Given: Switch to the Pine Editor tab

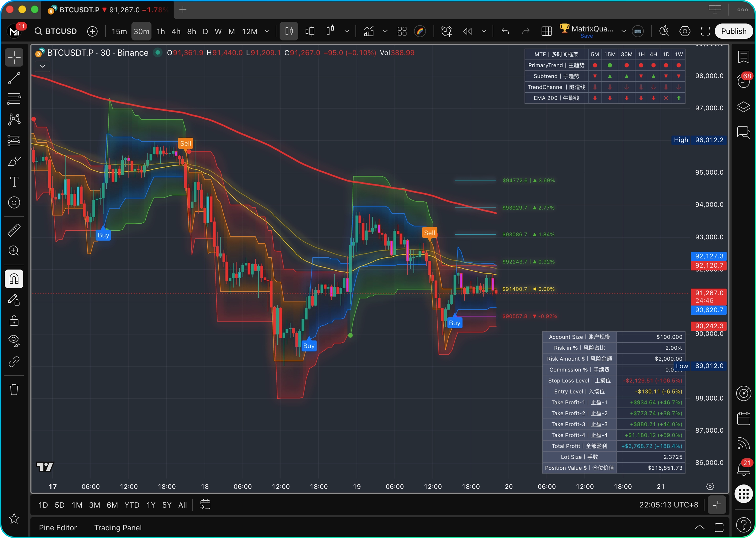Looking at the screenshot, I should 57,527.
